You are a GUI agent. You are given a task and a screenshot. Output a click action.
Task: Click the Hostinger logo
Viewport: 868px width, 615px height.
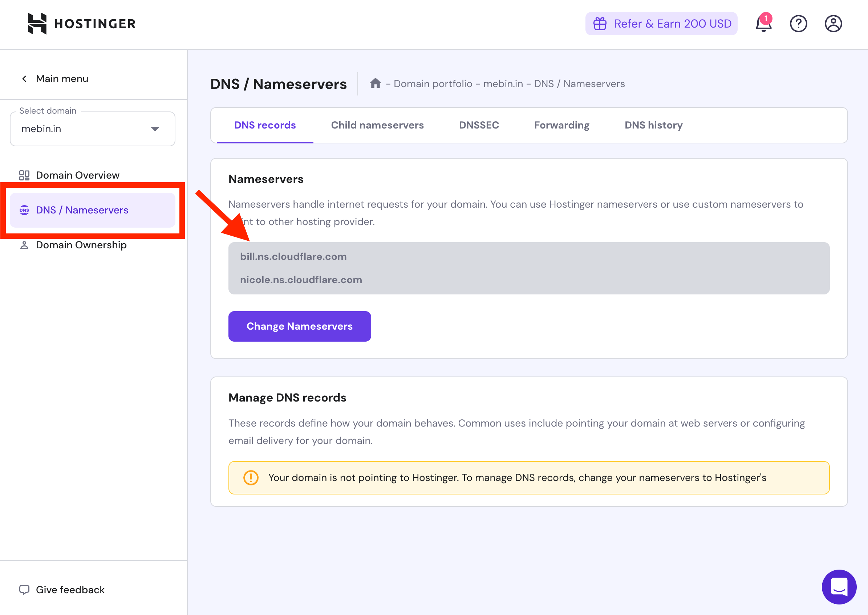coord(81,24)
